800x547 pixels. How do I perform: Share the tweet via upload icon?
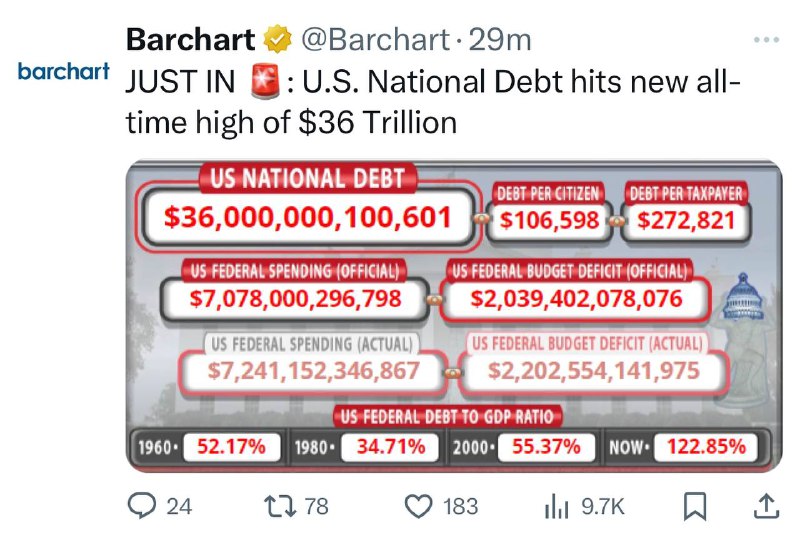point(766,506)
